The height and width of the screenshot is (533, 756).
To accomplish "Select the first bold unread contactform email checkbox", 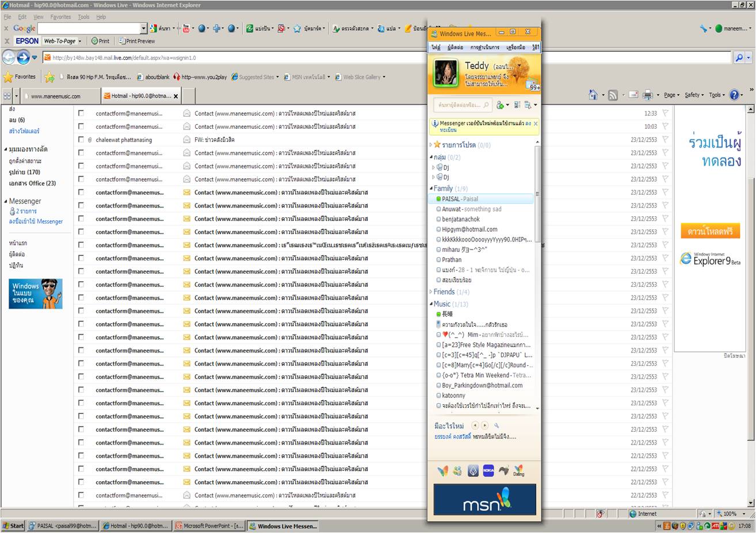I will (81, 193).
